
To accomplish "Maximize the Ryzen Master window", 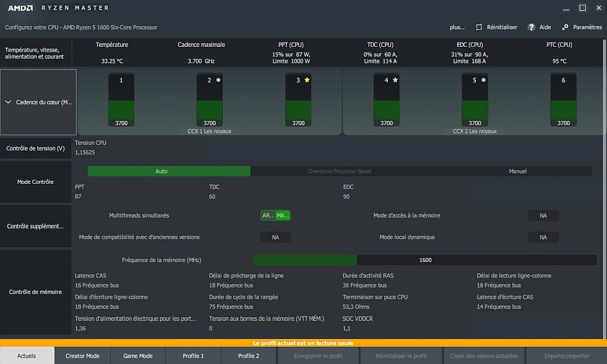I will [582, 8].
